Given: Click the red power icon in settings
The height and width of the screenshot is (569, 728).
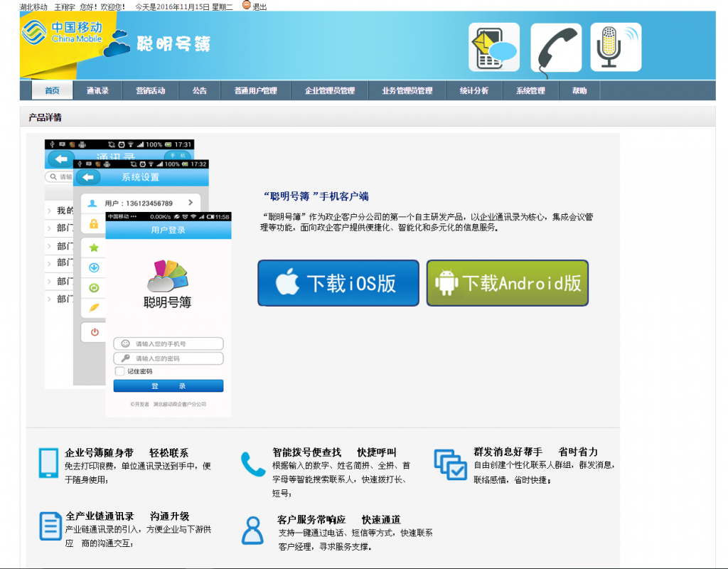Looking at the screenshot, I should point(95,332).
